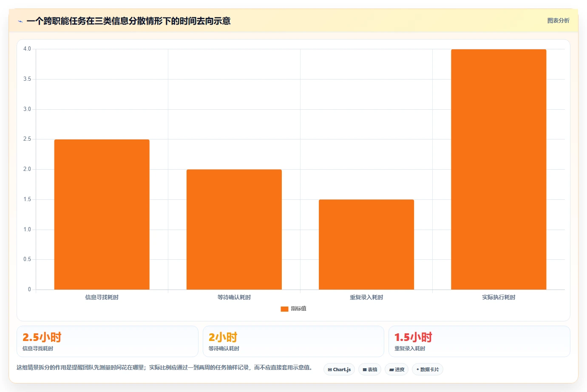
Task: Toggle the 指标值 legend color swatch
Action: (x=284, y=309)
